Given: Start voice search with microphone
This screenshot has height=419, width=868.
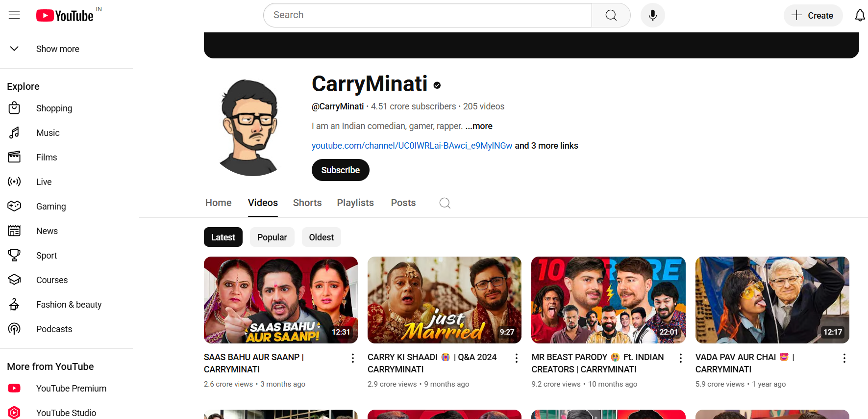Looking at the screenshot, I should (x=652, y=15).
